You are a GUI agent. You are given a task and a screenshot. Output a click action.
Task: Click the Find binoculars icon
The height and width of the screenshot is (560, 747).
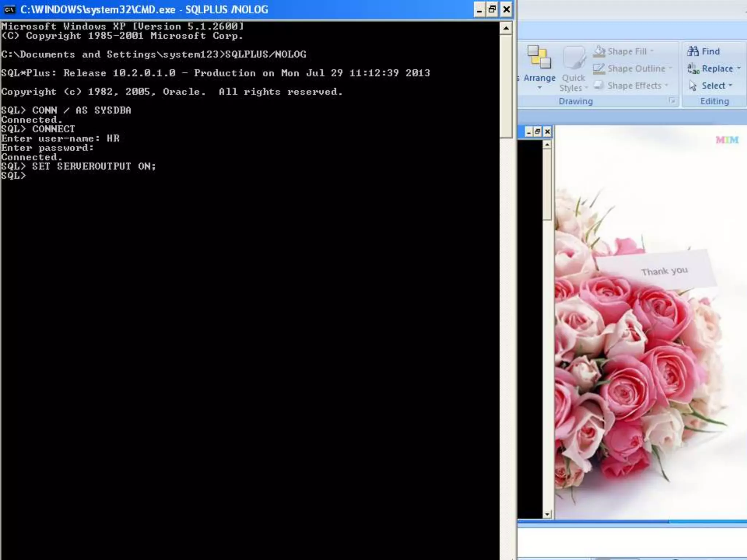point(693,51)
